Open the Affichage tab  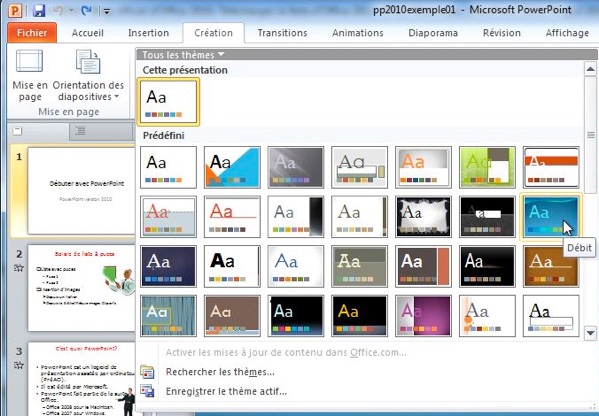pyautogui.click(x=567, y=33)
